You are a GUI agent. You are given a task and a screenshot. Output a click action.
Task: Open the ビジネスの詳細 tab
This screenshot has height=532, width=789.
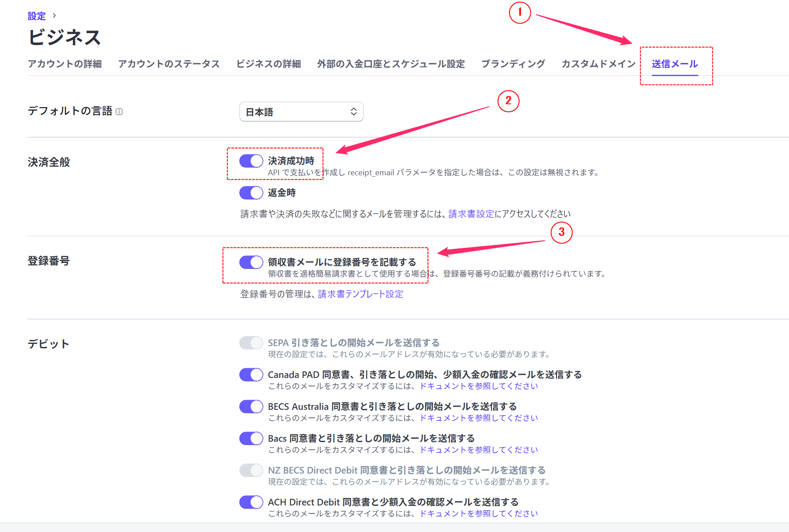tap(268, 64)
